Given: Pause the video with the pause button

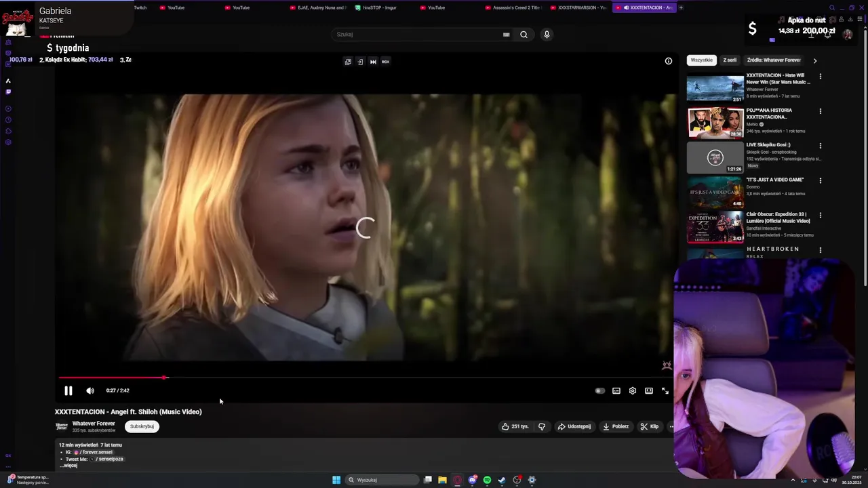Looking at the screenshot, I should pos(68,390).
